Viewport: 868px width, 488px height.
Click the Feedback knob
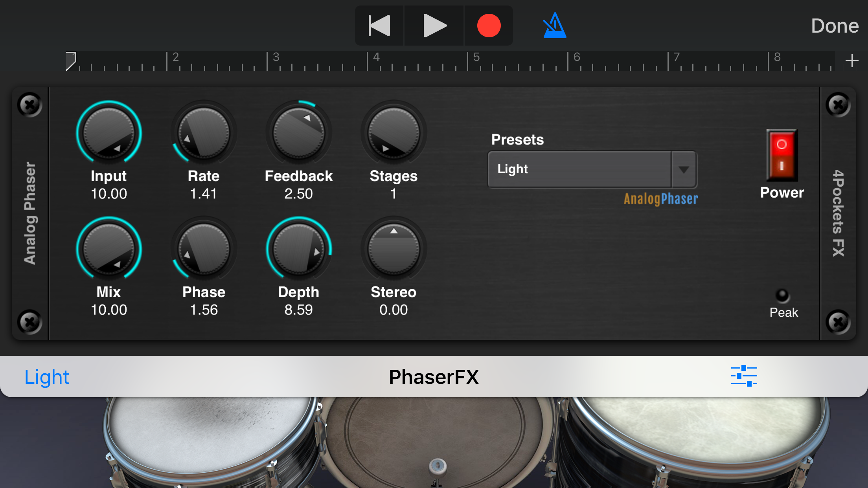(x=299, y=133)
